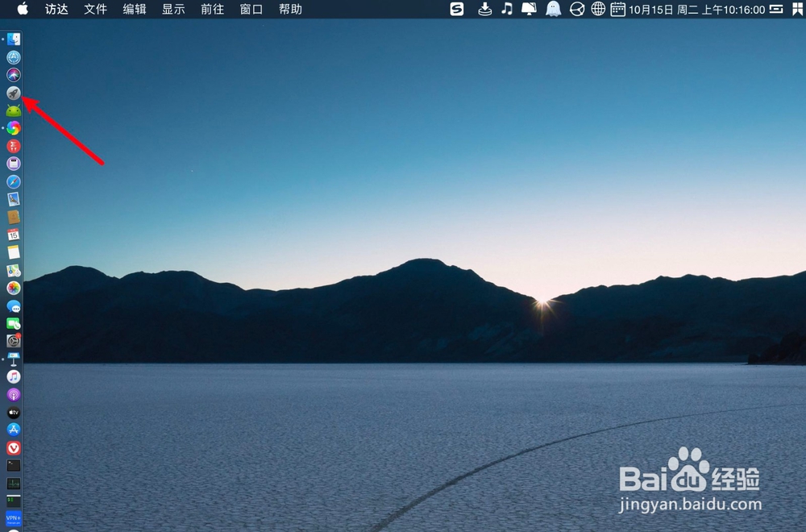This screenshot has height=532, width=806.
Task: Click the circular share-style menu bar icon
Action: point(577,9)
